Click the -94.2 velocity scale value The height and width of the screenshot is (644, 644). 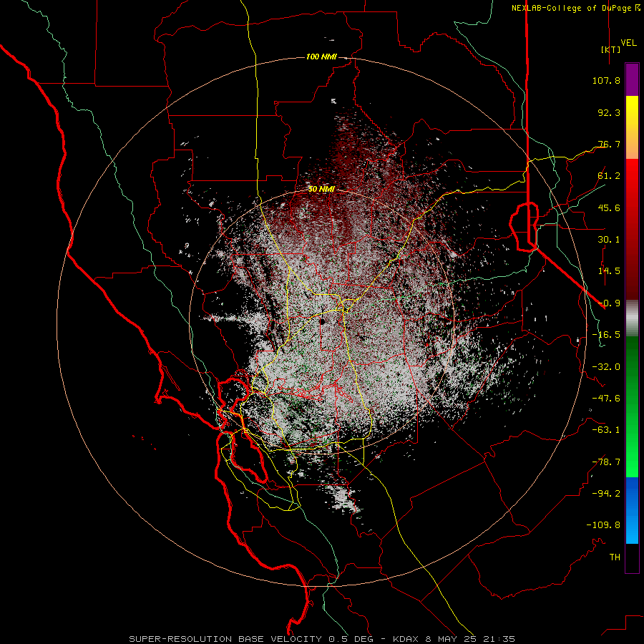606,493
